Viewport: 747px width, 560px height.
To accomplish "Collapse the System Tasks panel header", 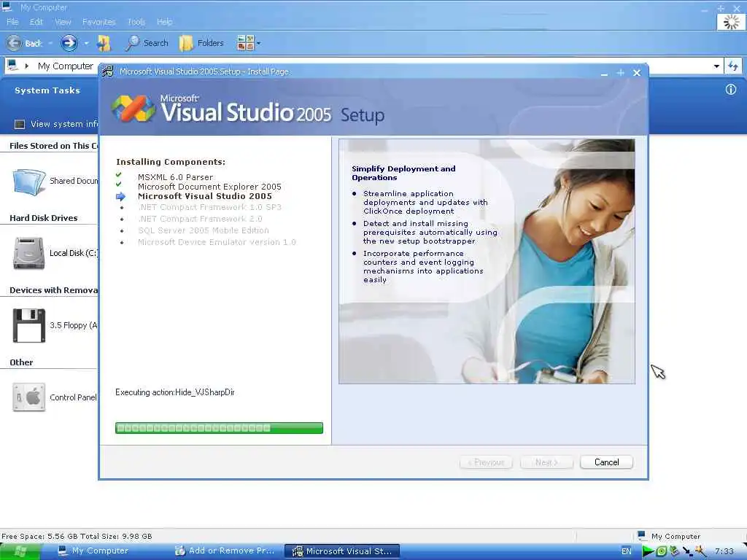I will click(47, 90).
